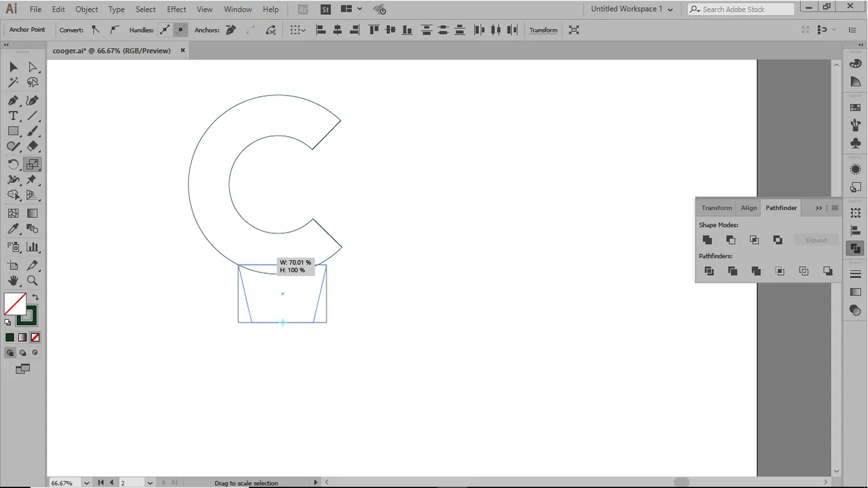Switch to Draw Normal mode
The width and height of the screenshot is (868, 488).
[x=9, y=352]
